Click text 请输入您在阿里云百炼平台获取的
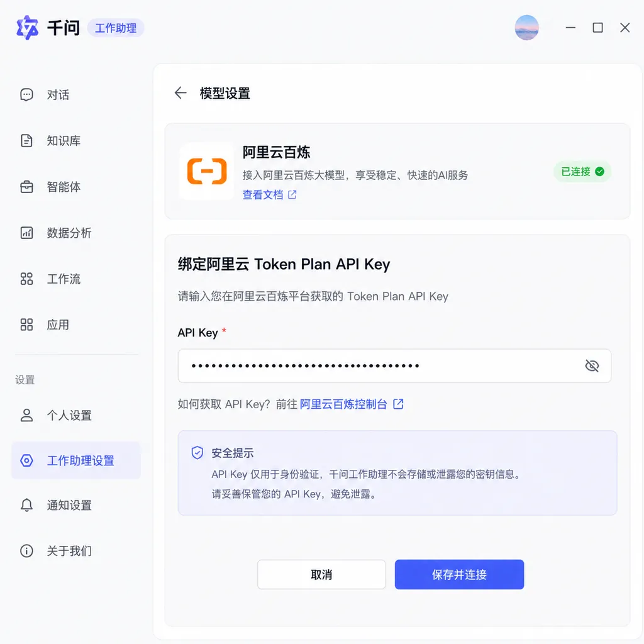 click(x=313, y=296)
